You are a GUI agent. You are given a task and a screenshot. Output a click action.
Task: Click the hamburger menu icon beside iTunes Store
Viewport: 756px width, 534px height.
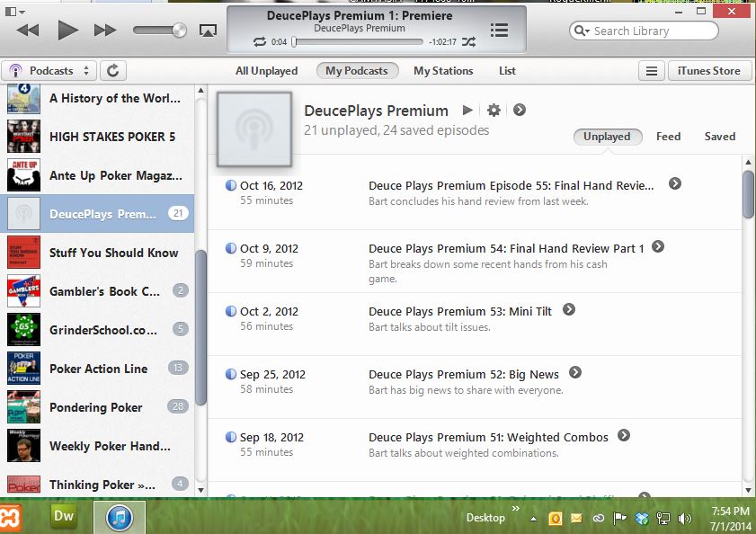[x=651, y=70]
